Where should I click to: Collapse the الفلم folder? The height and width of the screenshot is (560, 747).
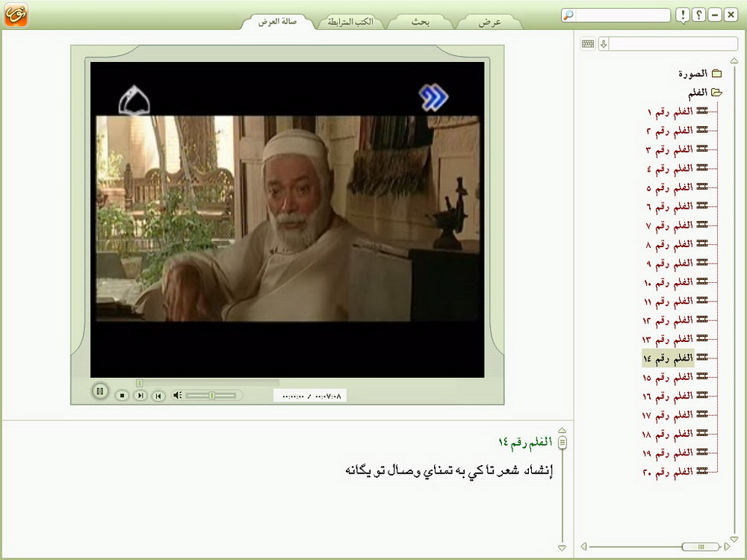[x=698, y=93]
